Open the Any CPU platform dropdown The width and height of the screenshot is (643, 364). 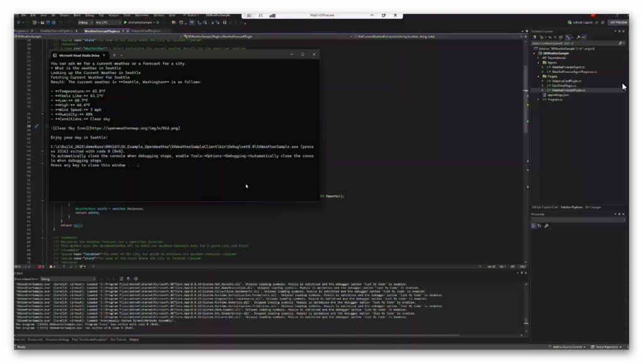108,23
